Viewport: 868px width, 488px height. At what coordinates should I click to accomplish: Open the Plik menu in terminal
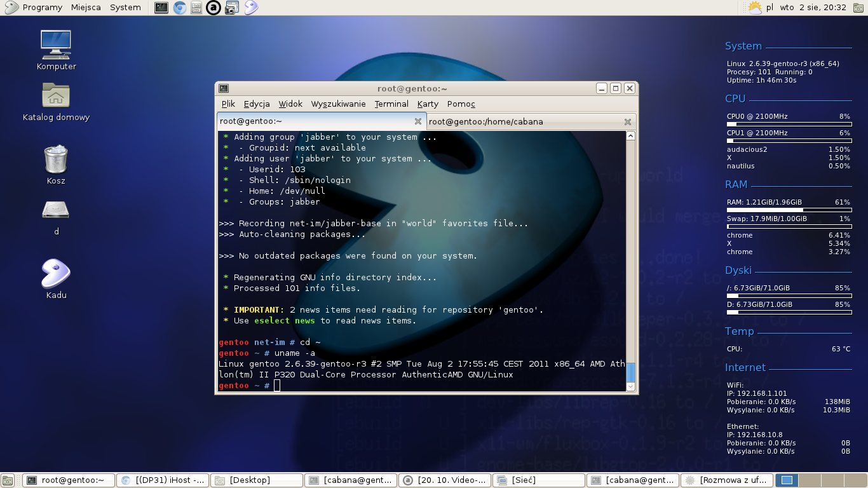click(228, 104)
